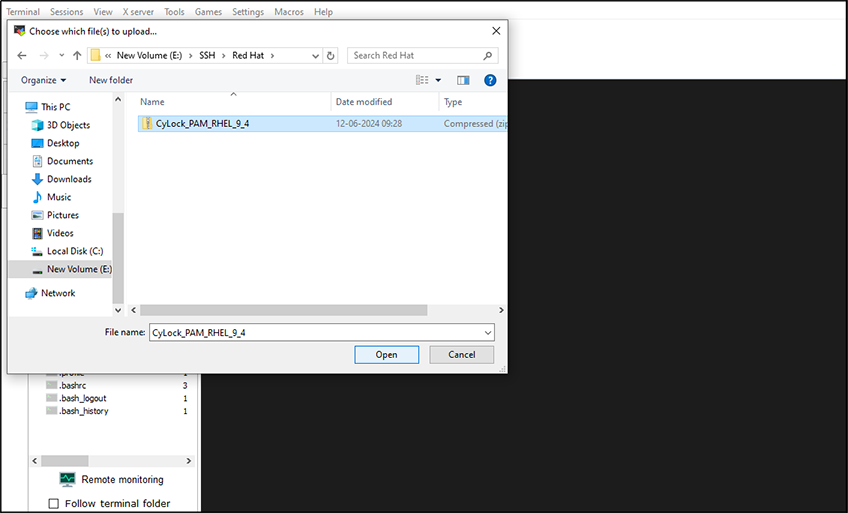848x513 pixels.
Task: Toggle the preview pane icon
Action: click(x=463, y=80)
